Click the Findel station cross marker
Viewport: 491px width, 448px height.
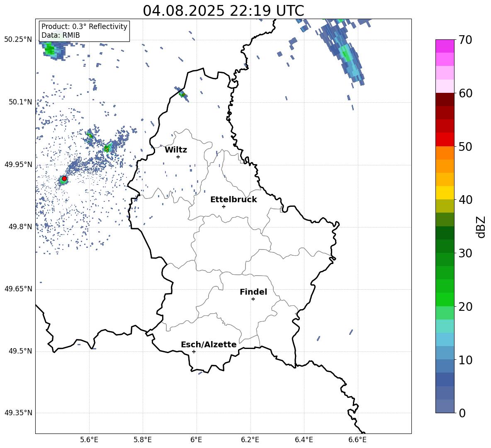point(253,299)
